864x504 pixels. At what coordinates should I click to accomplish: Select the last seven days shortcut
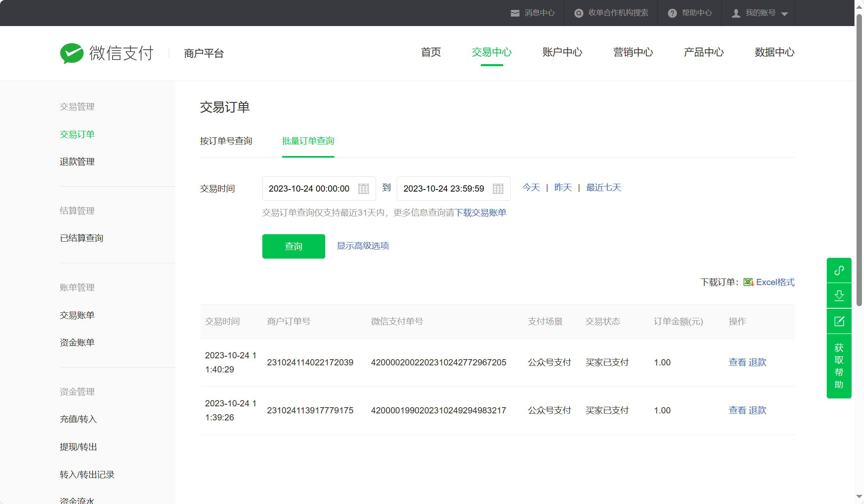tap(603, 188)
